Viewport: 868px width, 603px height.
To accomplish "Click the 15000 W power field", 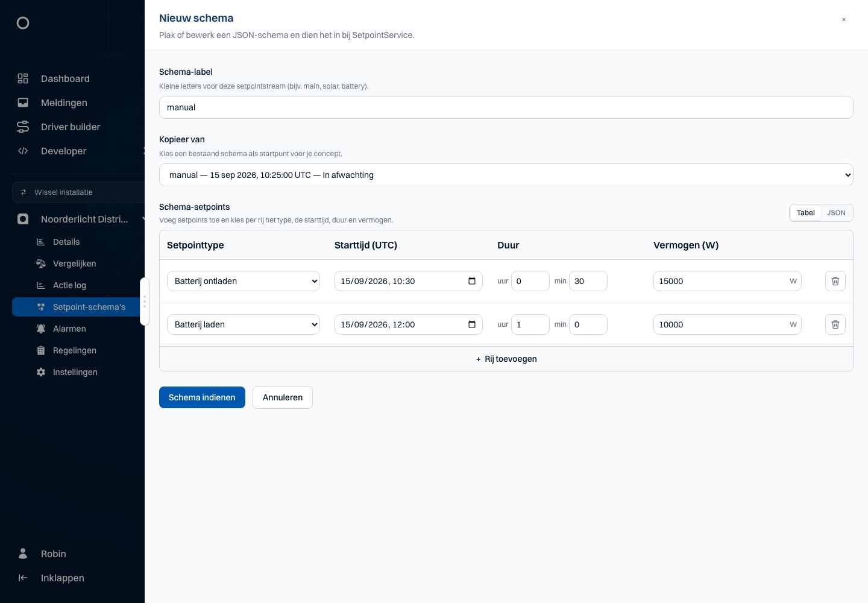I will coord(728,281).
